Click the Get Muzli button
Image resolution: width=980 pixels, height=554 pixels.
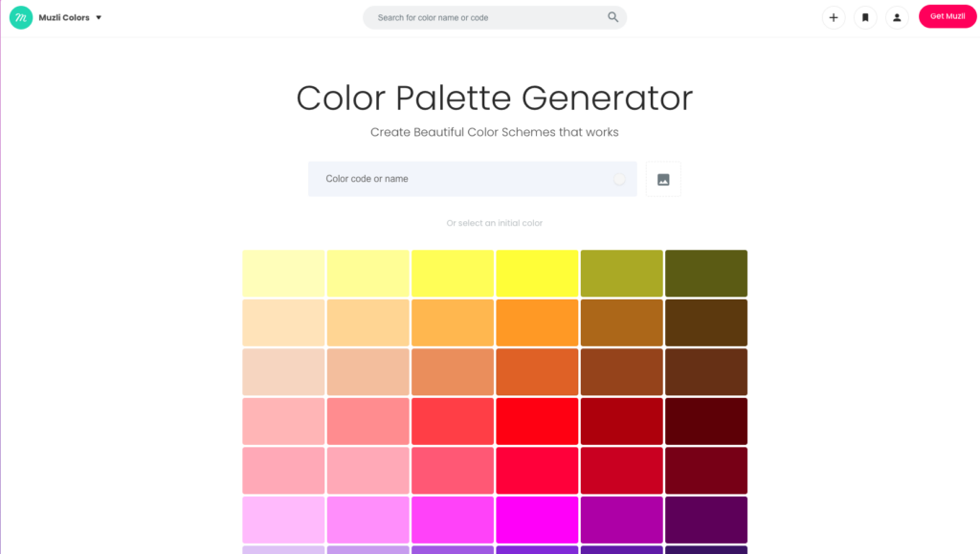coord(947,16)
